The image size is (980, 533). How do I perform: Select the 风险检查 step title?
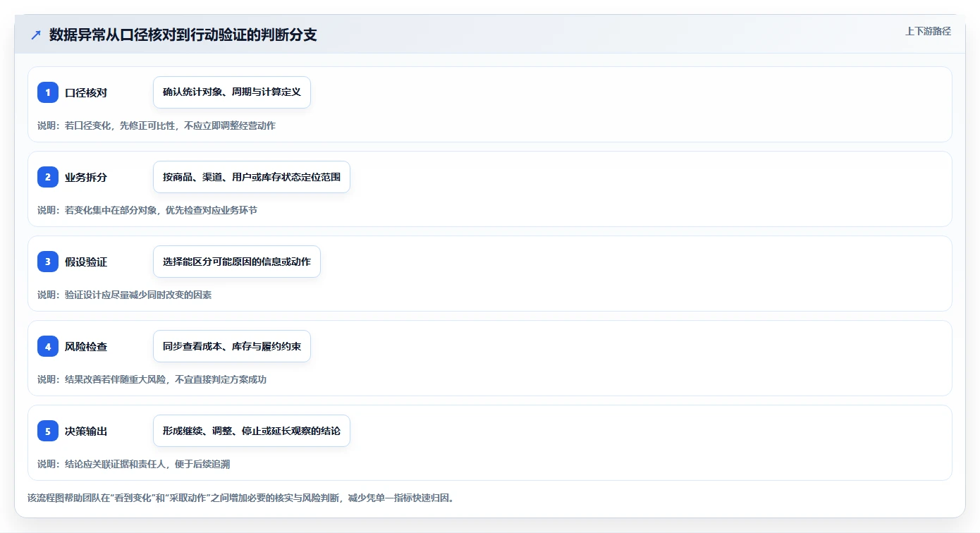pyautogui.click(x=86, y=346)
